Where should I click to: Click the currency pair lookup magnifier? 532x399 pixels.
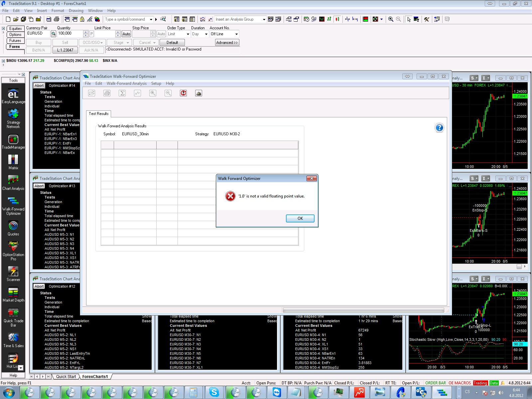tap(53, 34)
